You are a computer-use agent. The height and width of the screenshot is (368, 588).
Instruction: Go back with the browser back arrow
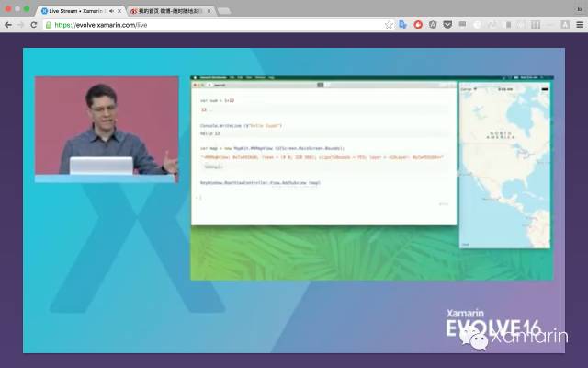pos(8,25)
